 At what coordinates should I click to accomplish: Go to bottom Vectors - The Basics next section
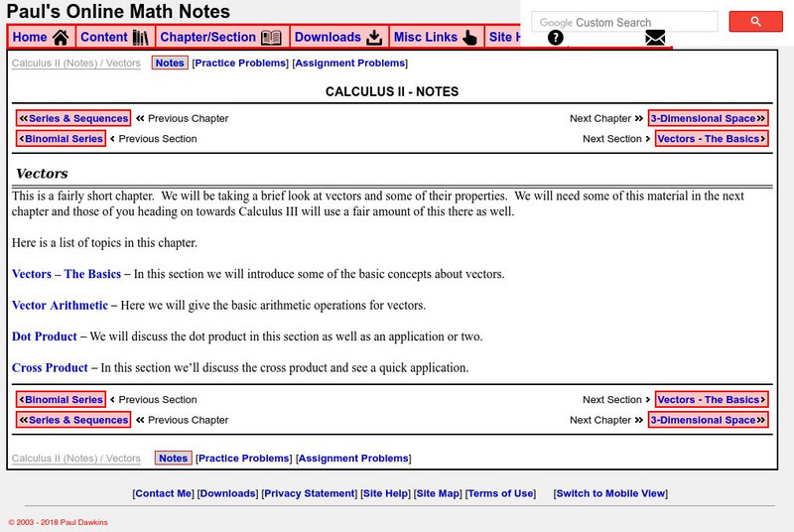712,399
